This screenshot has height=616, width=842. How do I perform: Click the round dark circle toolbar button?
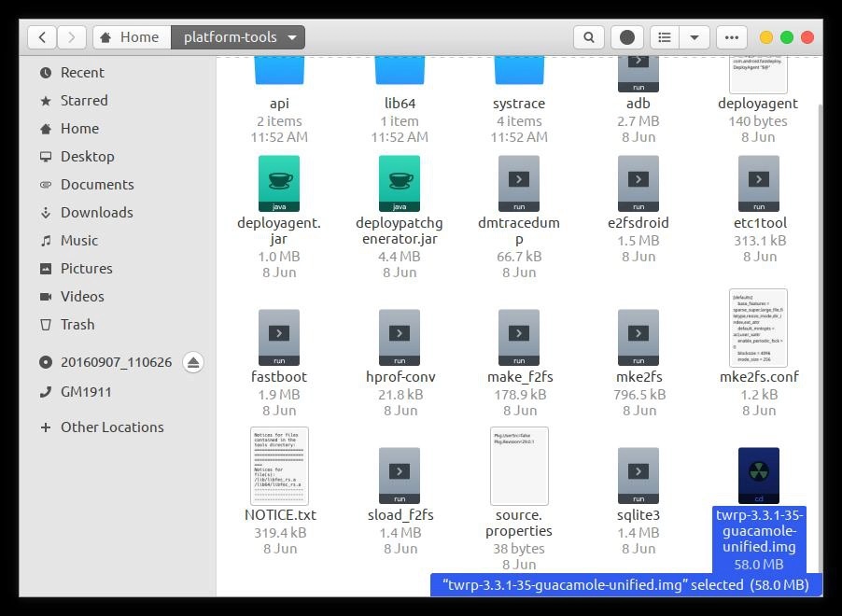click(x=627, y=37)
